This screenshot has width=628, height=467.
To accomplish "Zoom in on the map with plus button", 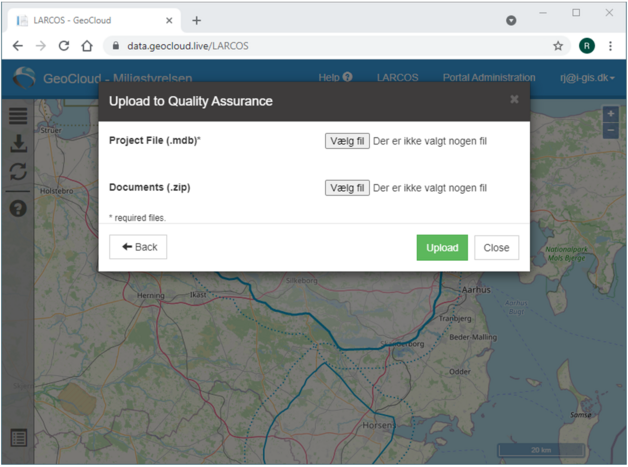I will 610,114.
